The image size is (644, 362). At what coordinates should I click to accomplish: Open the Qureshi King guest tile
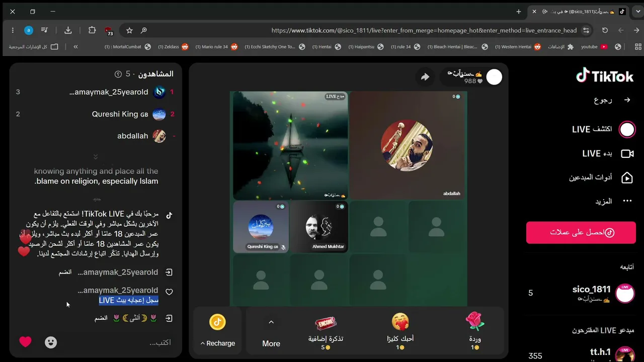tap(261, 227)
